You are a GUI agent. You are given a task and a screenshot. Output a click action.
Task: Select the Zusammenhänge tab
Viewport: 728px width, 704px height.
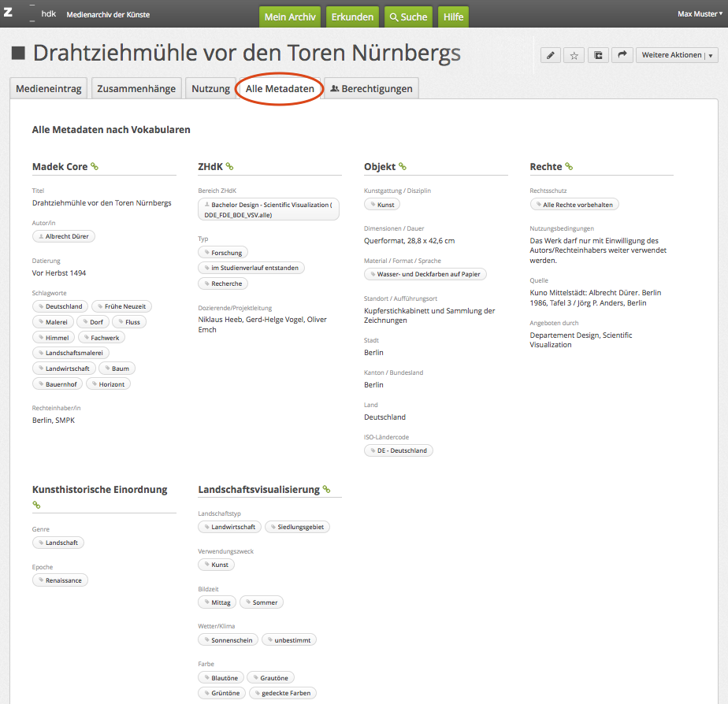coord(136,89)
